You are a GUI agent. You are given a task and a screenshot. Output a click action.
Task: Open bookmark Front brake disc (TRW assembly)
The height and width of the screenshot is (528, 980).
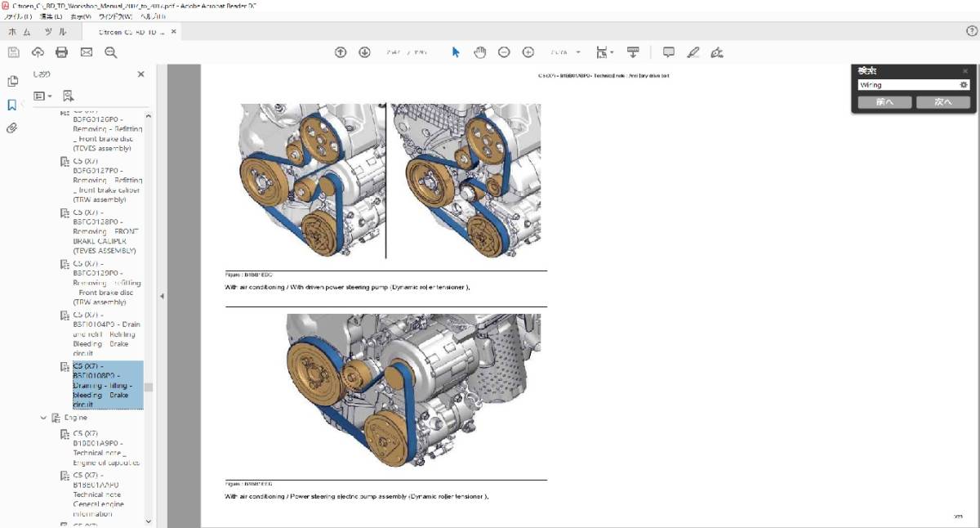pos(107,282)
